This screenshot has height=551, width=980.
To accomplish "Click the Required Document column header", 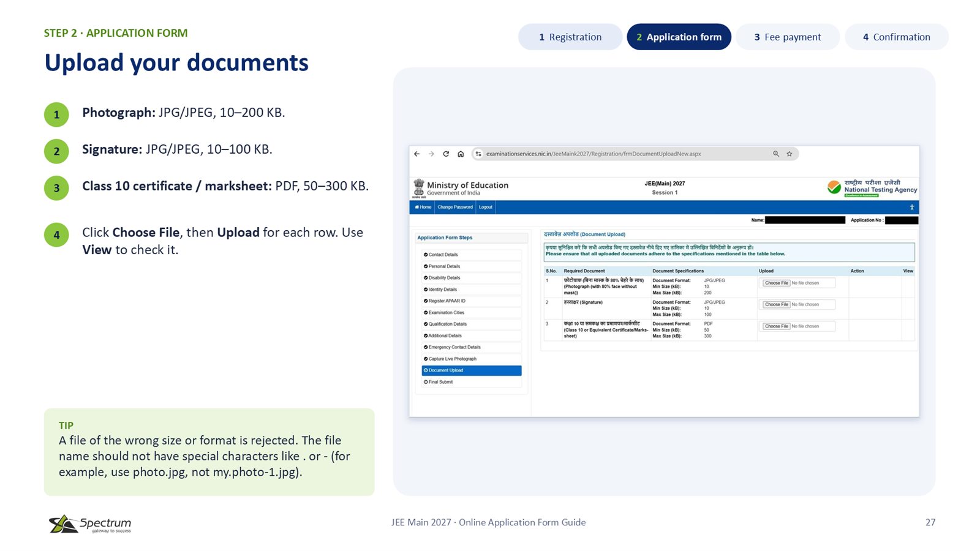I will point(584,271).
